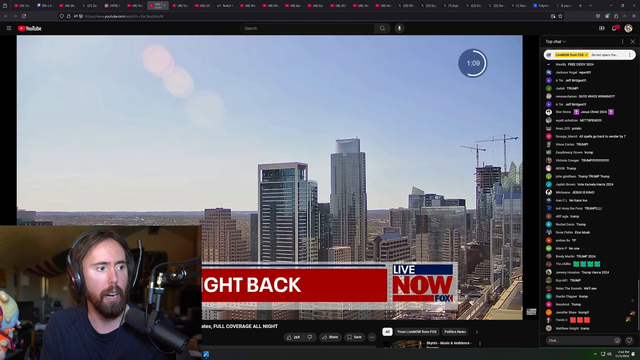The height and width of the screenshot is (360, 640).
Task: Open live chat three-dot options menu
Action: [622, 42]
